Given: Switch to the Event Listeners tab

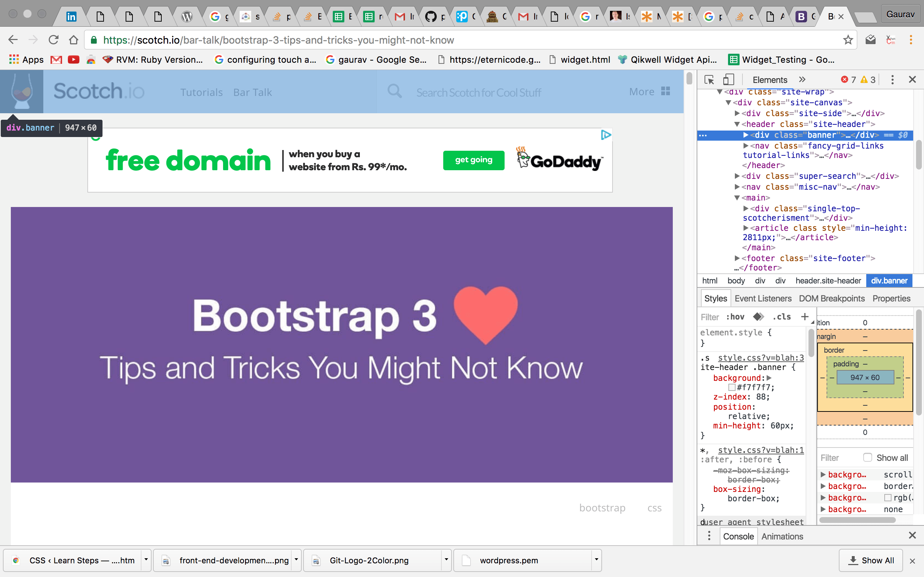Looking at the screenshot, I should (x=763, y=298).
